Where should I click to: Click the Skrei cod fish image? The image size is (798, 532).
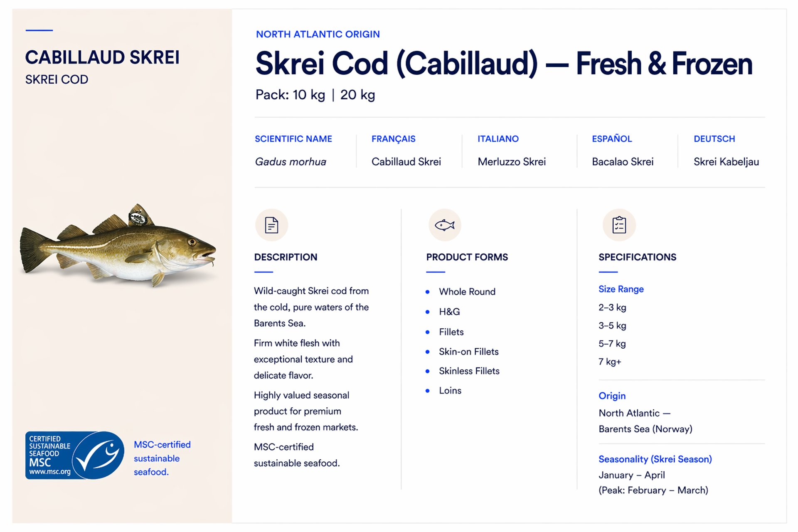(118, 249)
